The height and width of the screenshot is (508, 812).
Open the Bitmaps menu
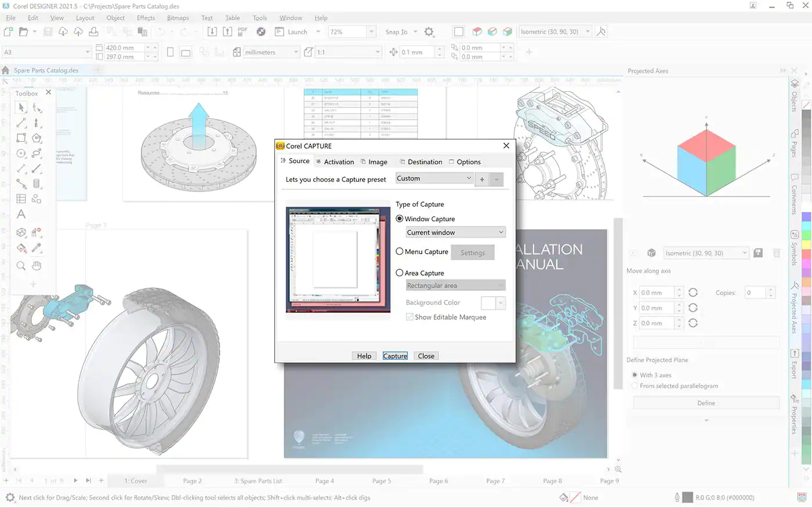coord(177,18)
